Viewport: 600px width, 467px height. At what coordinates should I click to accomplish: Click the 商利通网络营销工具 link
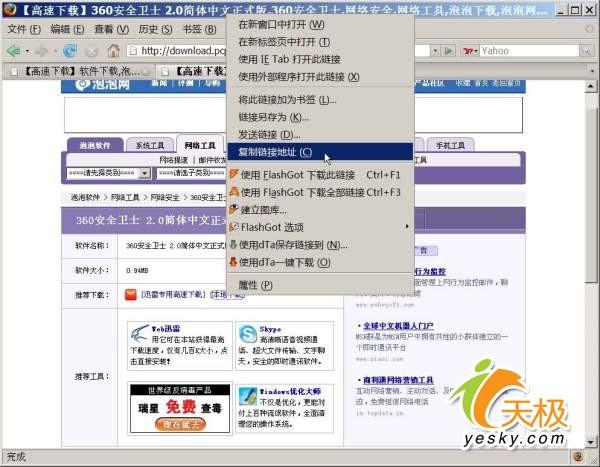[x=398, y=380]
